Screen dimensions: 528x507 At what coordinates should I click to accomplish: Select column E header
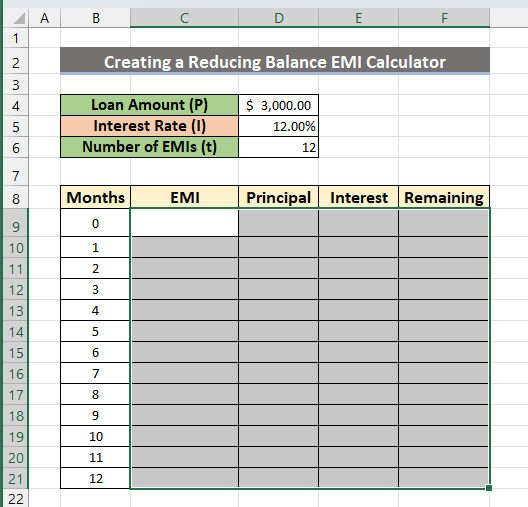(x=358, y=18)
